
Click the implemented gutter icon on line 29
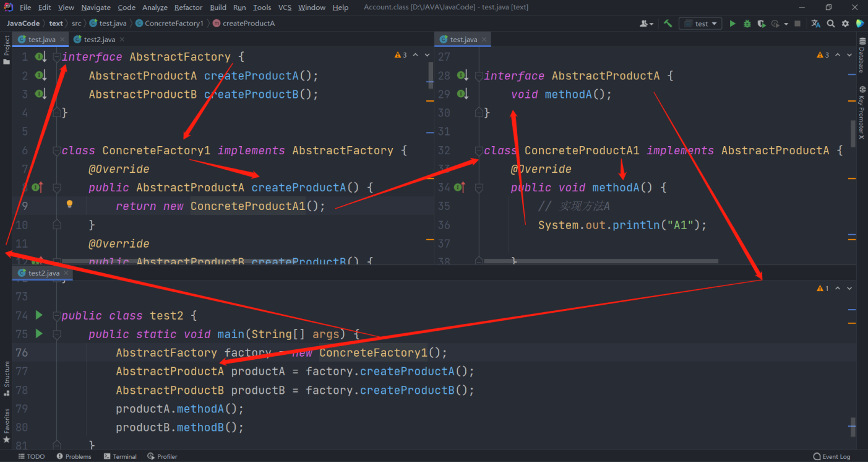coord(463,94)
